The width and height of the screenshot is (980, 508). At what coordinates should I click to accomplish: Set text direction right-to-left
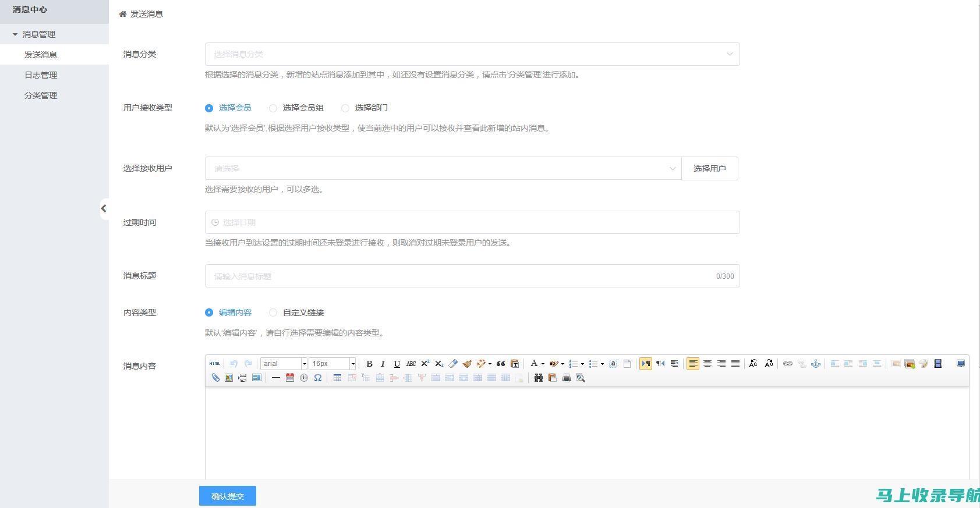tap(660, 364)
